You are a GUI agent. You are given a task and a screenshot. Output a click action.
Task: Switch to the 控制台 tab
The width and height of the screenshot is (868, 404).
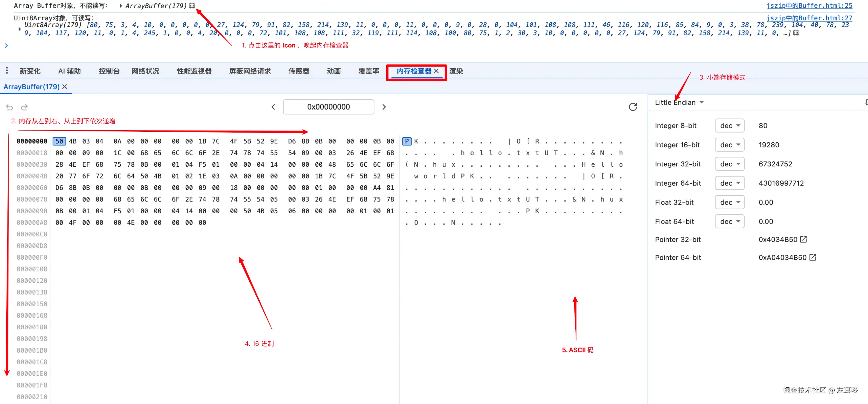(109, 71)
